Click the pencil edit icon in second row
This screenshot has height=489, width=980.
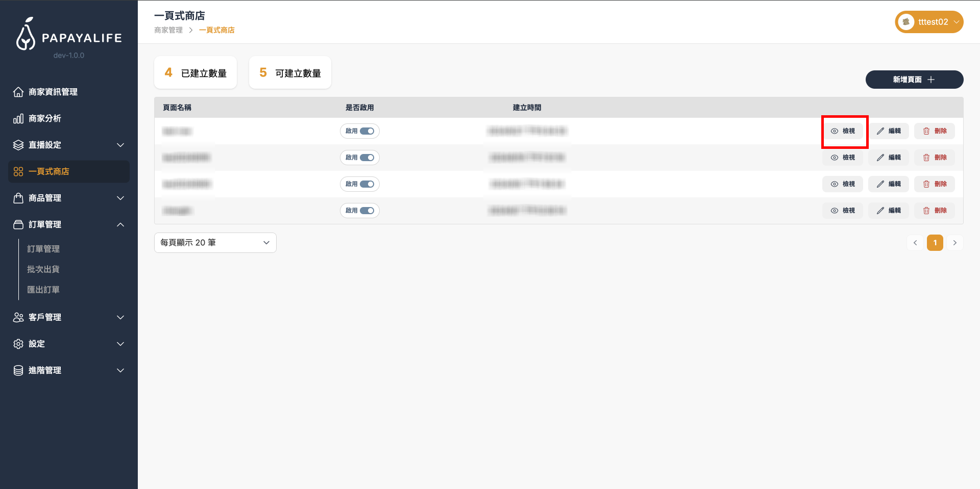pos(880,158)
